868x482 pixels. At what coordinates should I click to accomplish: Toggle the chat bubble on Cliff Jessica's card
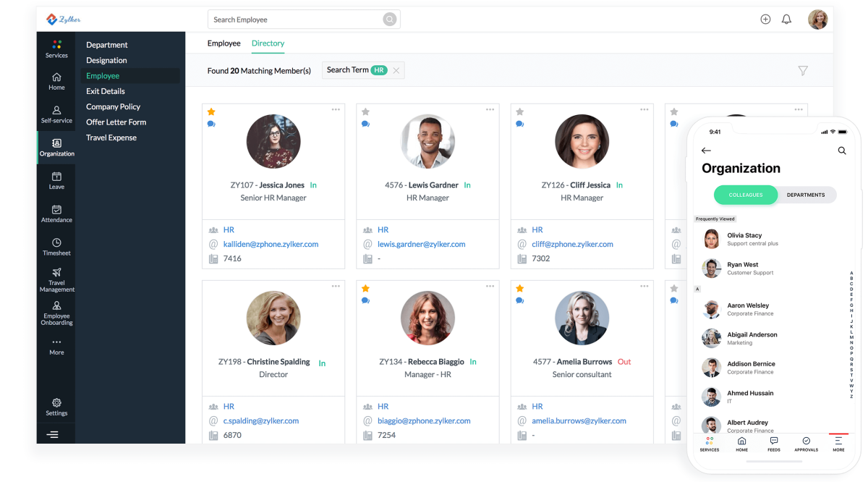tap(519, 124)
